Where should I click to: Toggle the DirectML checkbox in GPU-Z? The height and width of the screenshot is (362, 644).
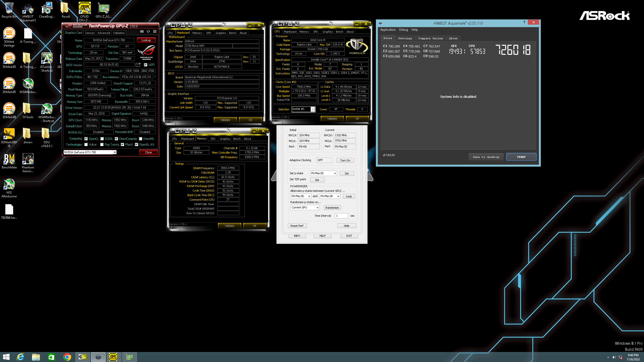tap(141, 139)
